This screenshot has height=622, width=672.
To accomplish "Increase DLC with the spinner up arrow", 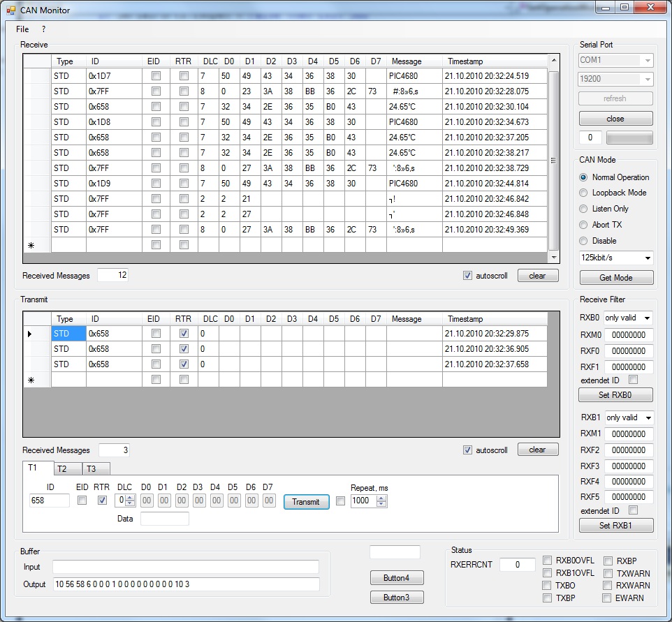I will [131, 497].
